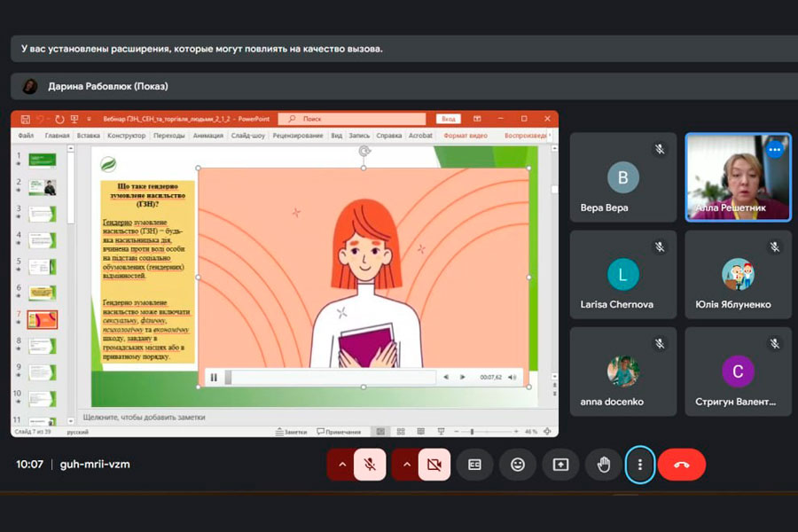Click the video progress seek bar
This screenshot has height=532, width=798.
point(332,378)
